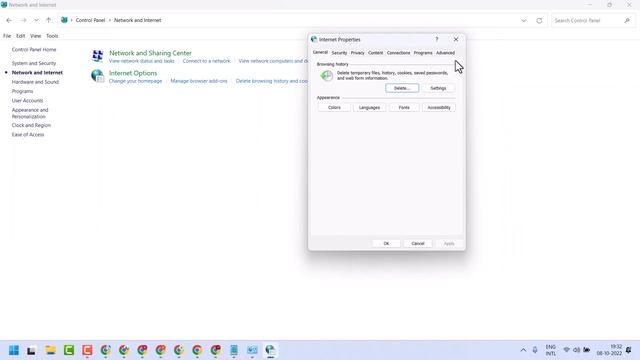Click Manage browser add-ons link

click(199, 81)
